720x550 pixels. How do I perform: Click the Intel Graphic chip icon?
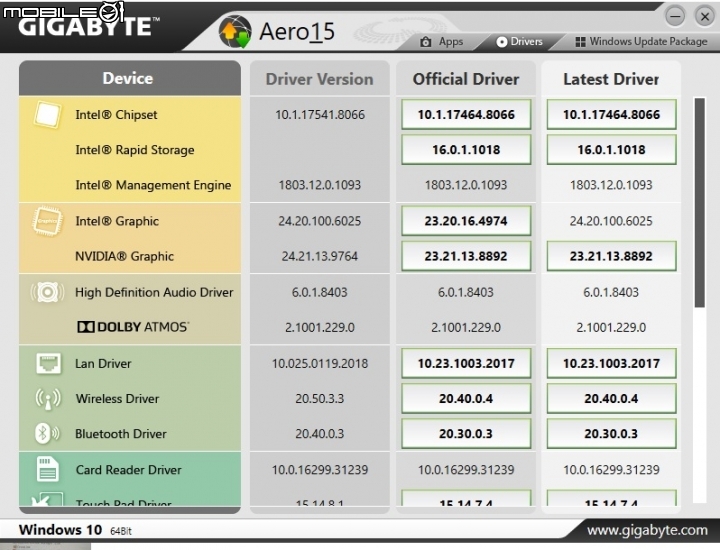tap(47, 221)
